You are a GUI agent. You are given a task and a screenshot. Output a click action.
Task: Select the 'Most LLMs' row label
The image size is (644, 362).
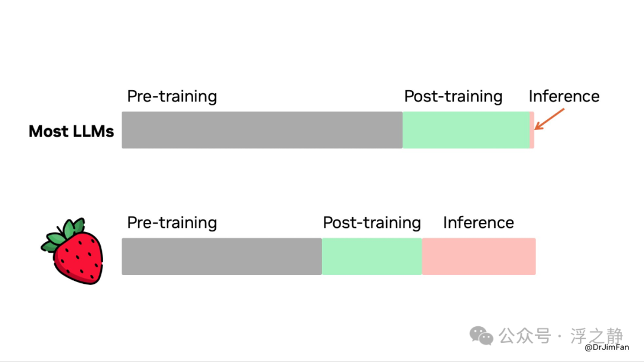[71, 131]
